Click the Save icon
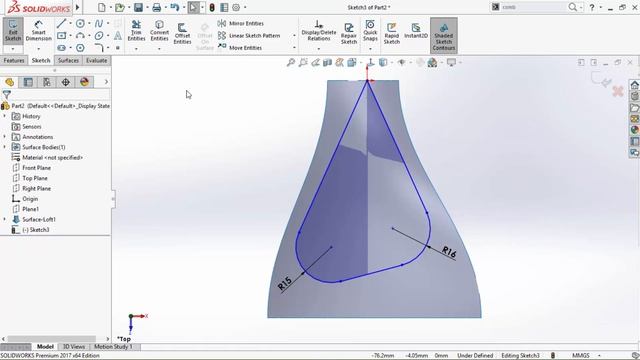The height and width of the screenshot is (360, 640). point(138,7)
